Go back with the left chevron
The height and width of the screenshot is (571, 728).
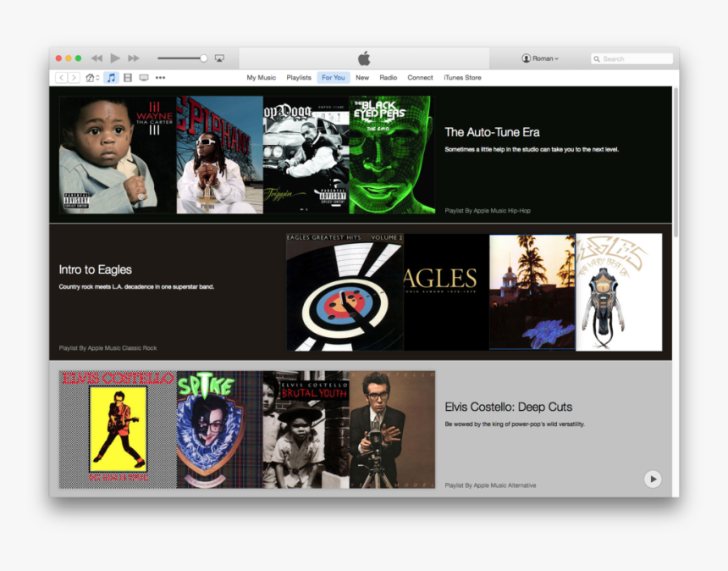point(61,78)
